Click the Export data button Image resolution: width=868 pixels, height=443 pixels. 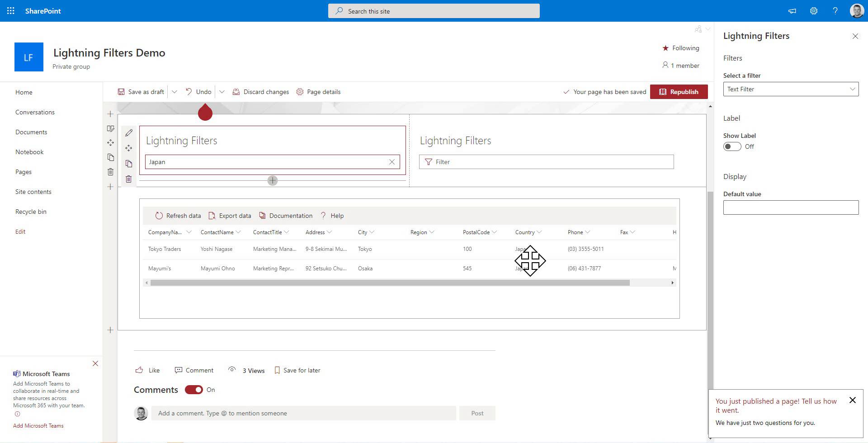pos(230,216)
